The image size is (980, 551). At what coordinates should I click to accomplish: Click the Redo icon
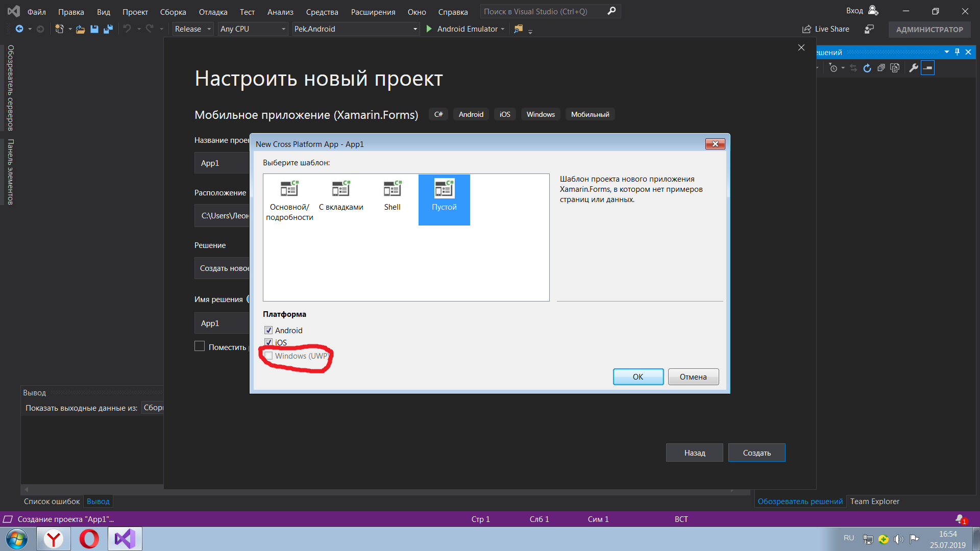[150, 29]
